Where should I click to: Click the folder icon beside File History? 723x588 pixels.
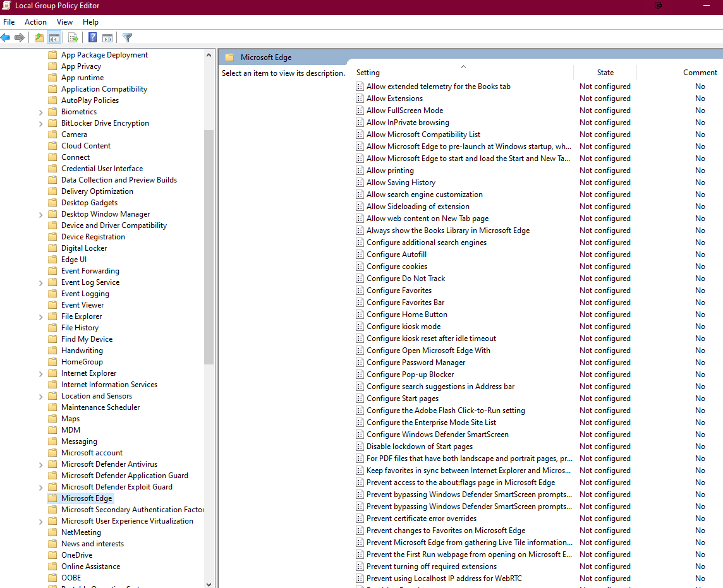[x=52, y=328]
